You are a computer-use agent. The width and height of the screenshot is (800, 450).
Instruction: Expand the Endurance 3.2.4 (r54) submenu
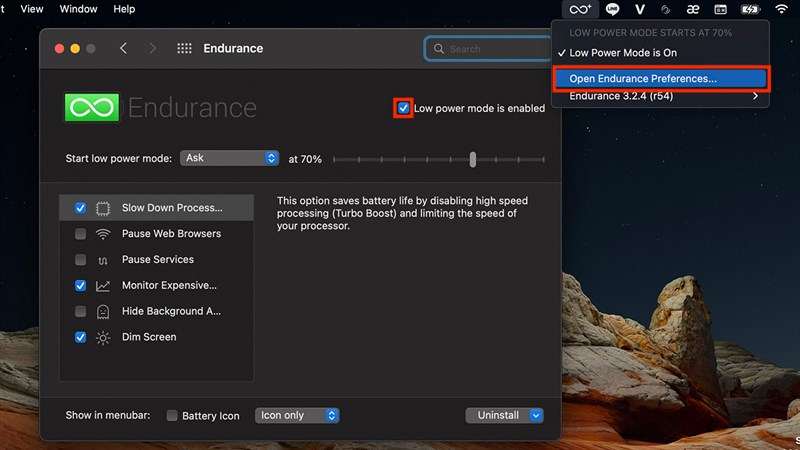tap(660, 96)
